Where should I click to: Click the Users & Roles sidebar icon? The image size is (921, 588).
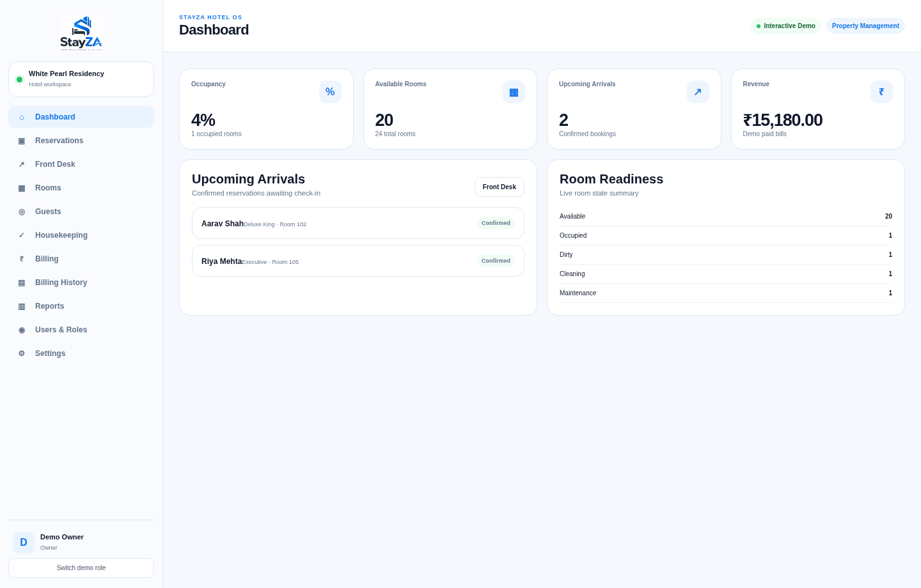pyautogui.click(x=22, y=330)
